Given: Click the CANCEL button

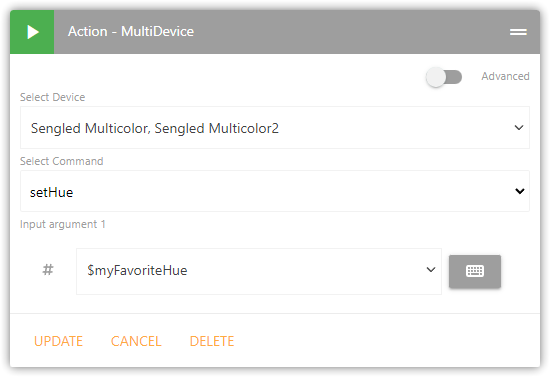Looking at the screenshot, I should 136,341.
